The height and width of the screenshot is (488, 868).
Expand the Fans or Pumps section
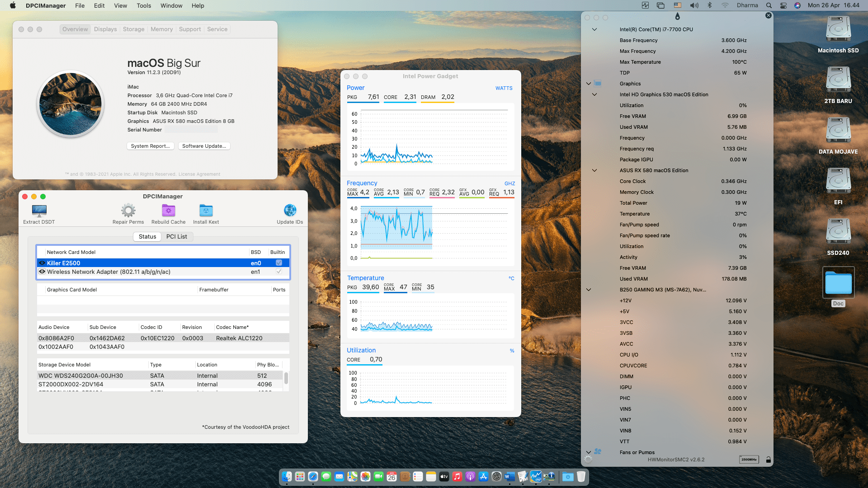tap(588, 452)
